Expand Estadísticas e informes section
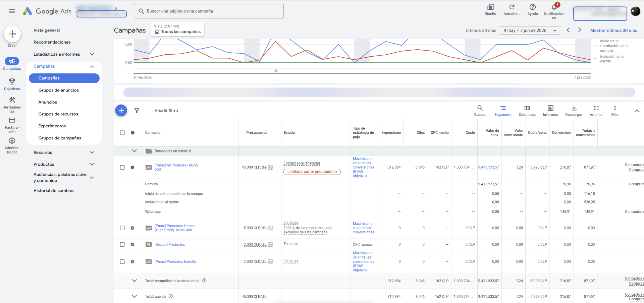Image resolution: width=644 pixels, height=303 pixels. click(x=92, y=54)
